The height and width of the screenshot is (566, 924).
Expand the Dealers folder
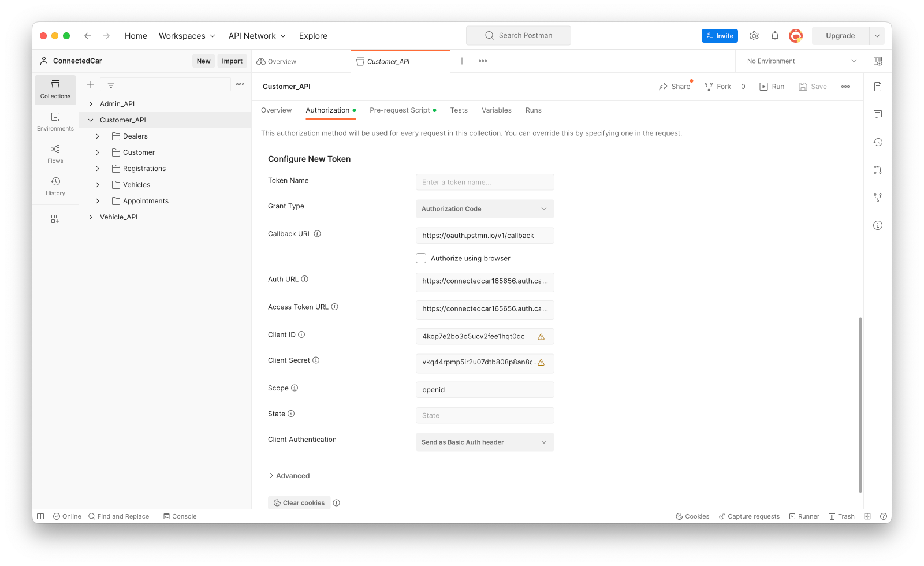[98, 136]
